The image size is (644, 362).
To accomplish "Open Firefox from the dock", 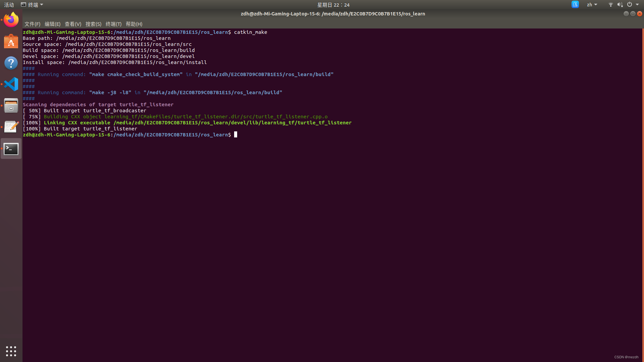I will [x=11, y=20].
